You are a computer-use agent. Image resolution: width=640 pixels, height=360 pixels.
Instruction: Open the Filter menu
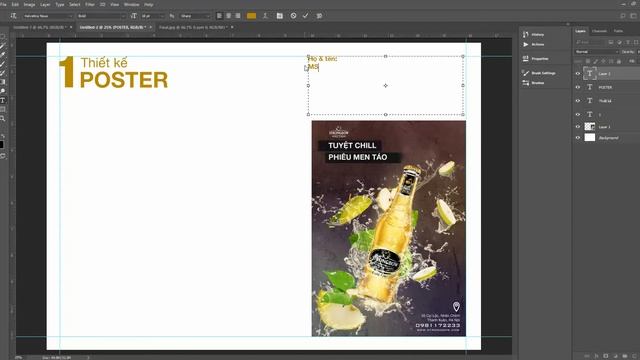(90, 4)
